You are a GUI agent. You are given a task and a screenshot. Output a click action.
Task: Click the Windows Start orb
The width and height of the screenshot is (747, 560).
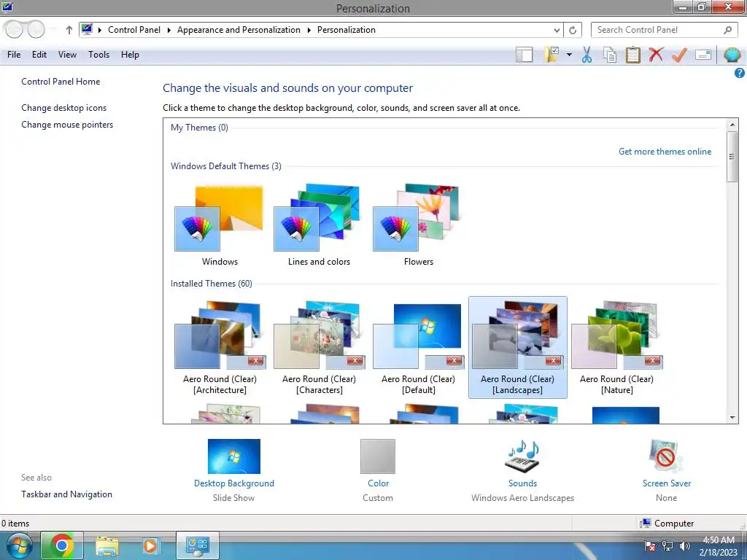19,545
